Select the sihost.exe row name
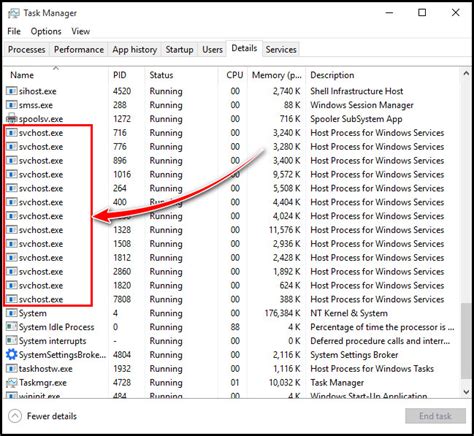Screen dimensions: 474x436 pyautogui.click(x=38, y=91)
